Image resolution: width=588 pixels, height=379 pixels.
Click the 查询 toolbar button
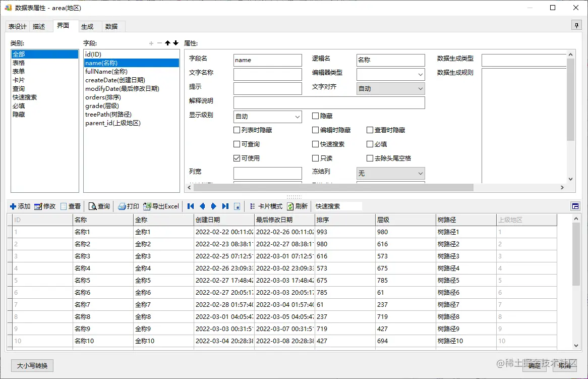[99, 206]
